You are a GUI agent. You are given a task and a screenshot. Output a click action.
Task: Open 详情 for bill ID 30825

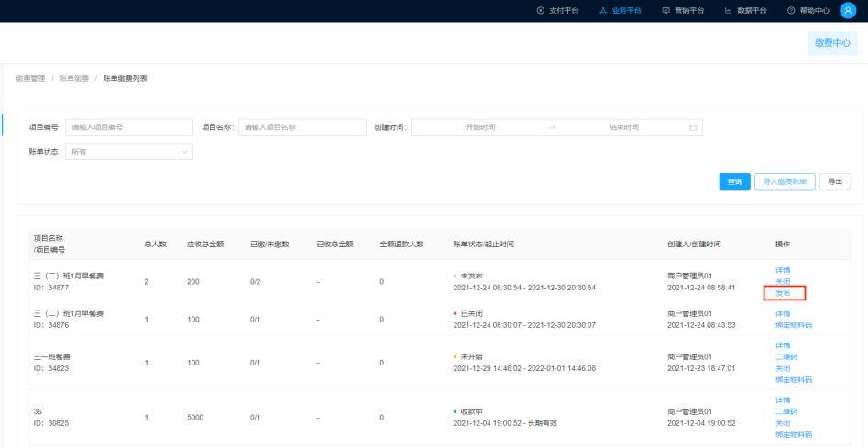pos(783,400)
